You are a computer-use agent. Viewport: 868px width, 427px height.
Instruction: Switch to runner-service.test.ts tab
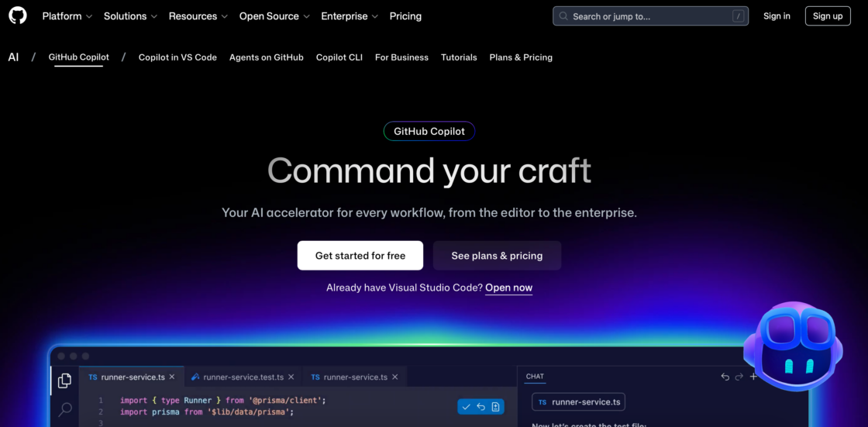(x=243, y=377)
